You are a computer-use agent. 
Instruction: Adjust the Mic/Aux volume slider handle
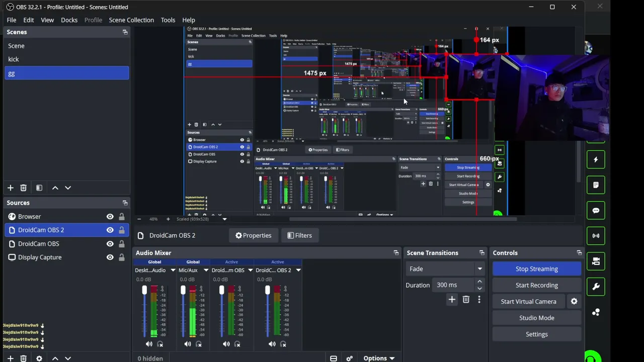point(183,290)
